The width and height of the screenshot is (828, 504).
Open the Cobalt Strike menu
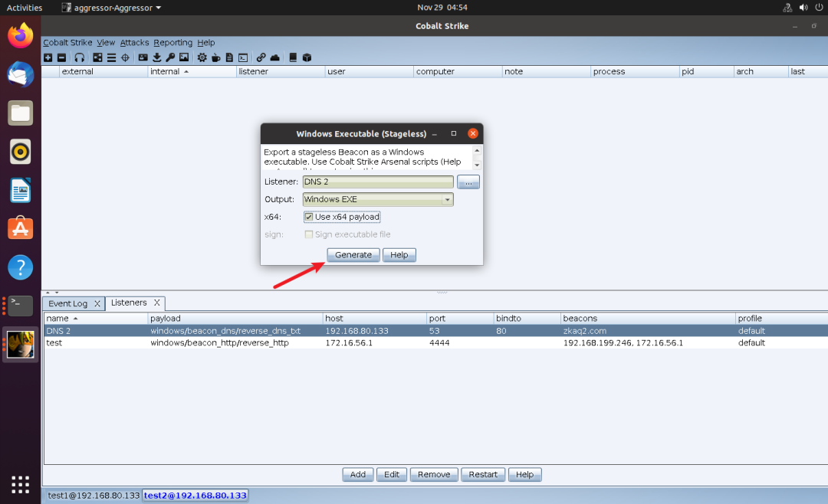(x=67, y=43)
